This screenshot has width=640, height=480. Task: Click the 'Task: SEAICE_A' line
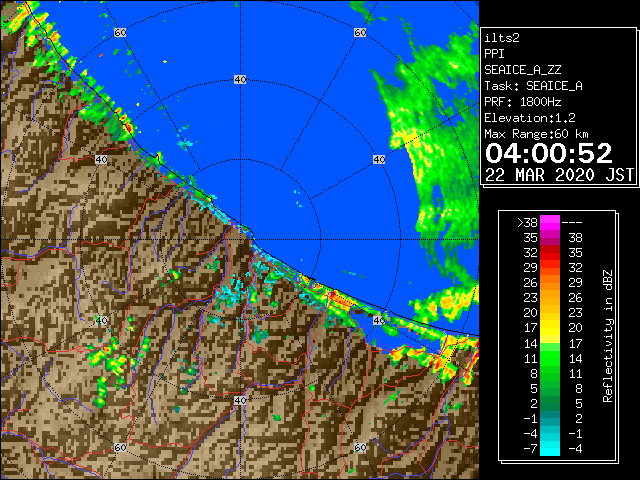(x=533, y=86)
